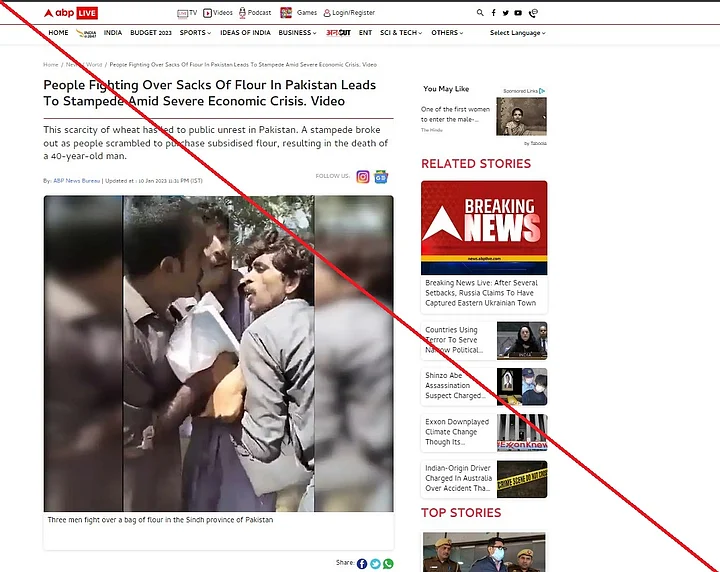This screenshot has width=720, height=572.
Task: Expand the OTHERS navigation menu
Action: click(x=447, y=33)
